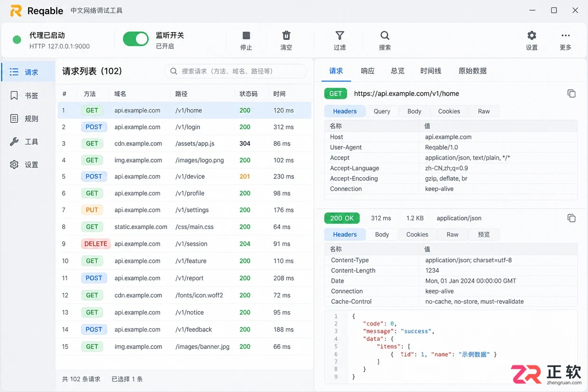
Task: Select request Headers sub-tab
Action: coord(345,111)
